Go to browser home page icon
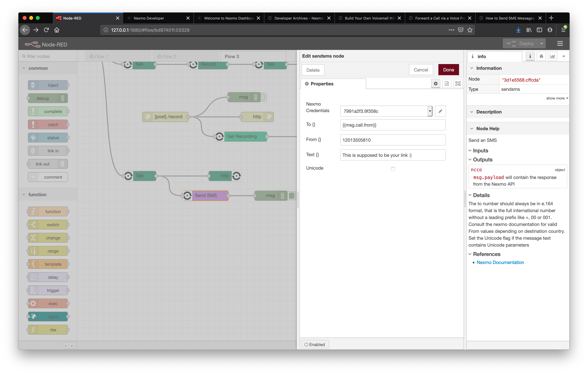The width and height of the screenshot is (588, 374). click(57, 30)
